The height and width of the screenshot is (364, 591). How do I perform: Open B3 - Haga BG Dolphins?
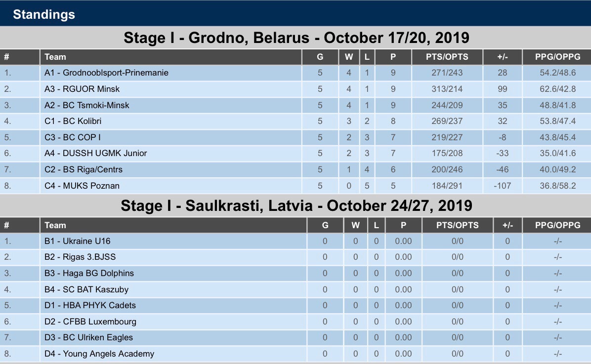(89, 273)
